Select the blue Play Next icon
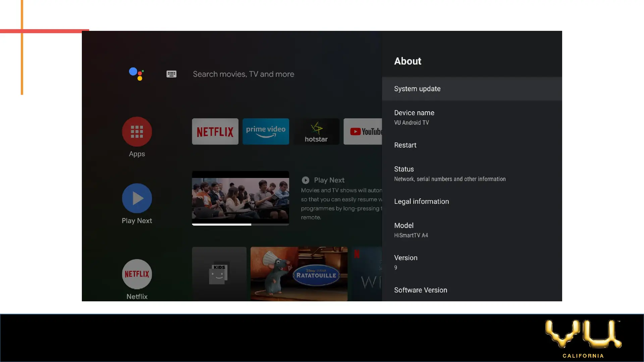The width and height of the screenshot is (644, 362). [137, 198]
